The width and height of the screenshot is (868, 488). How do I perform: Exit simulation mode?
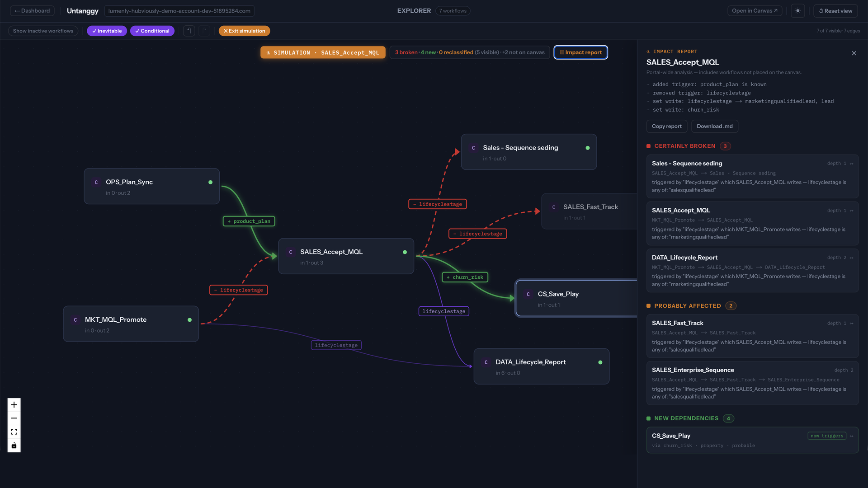[x=245, y=31]
